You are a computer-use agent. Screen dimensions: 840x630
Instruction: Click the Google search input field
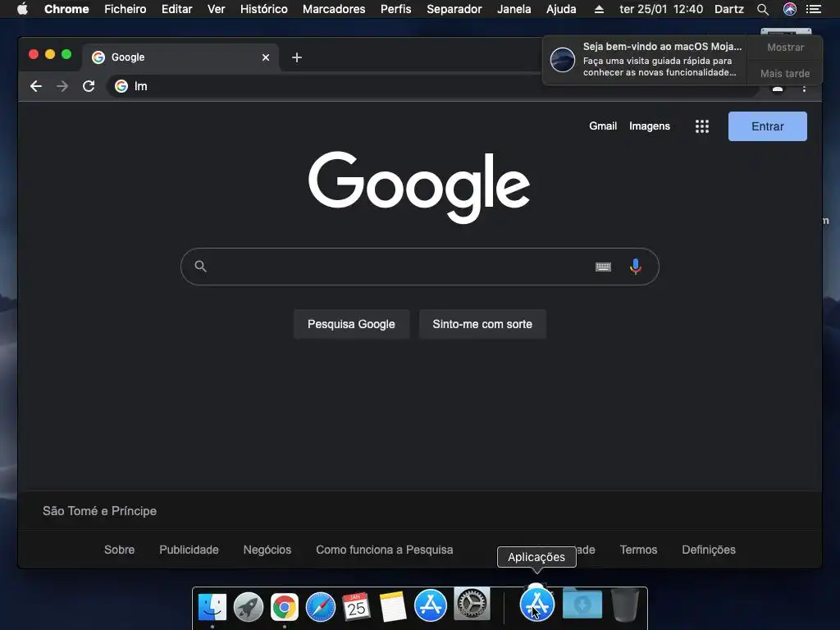point(419,267)
